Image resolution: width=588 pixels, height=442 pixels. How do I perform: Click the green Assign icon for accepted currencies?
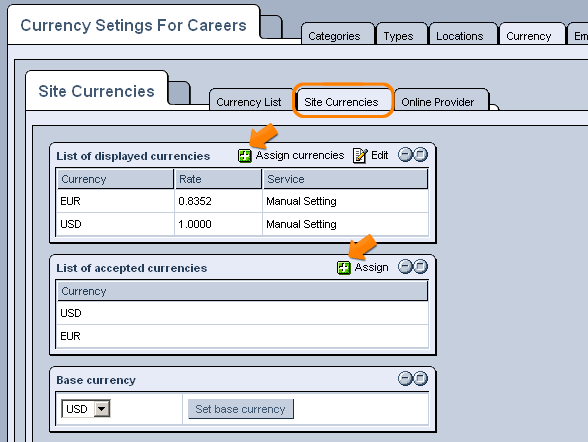(344, 268)
